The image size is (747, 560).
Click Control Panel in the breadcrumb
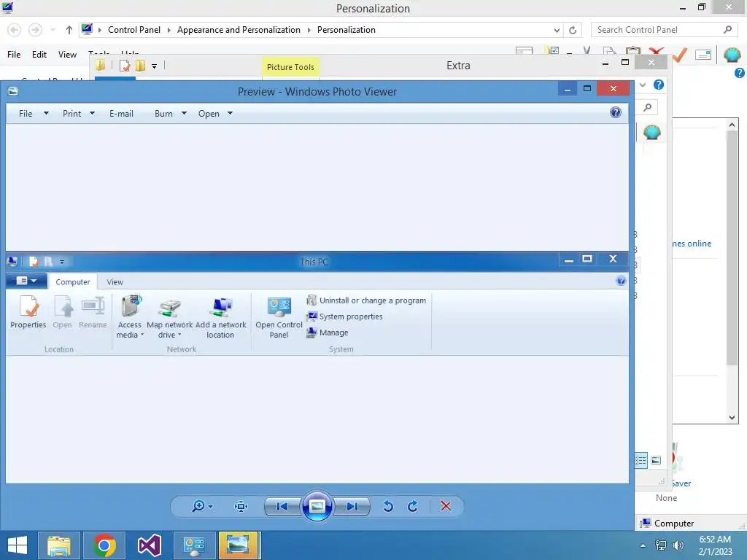(134, 29)
